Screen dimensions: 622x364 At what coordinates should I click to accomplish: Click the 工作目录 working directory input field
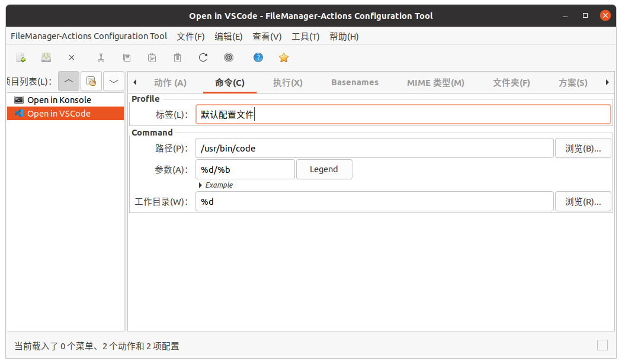coord(374,202)
